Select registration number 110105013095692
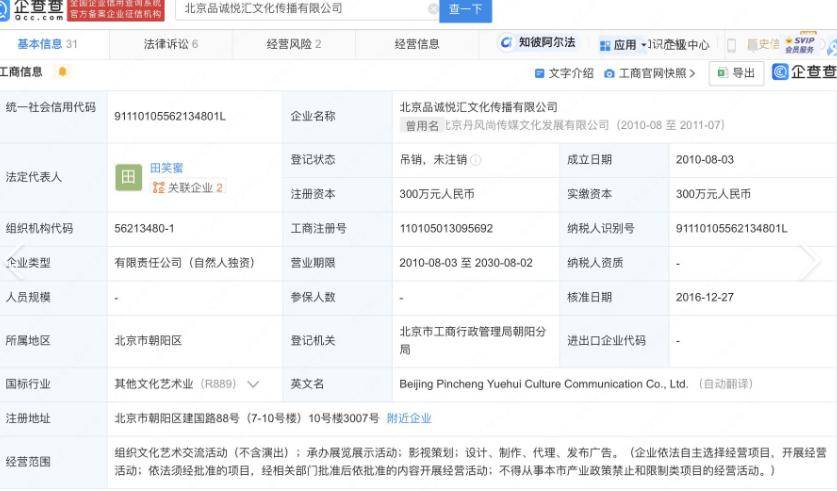The image size is (837, 491). [446, 228]
